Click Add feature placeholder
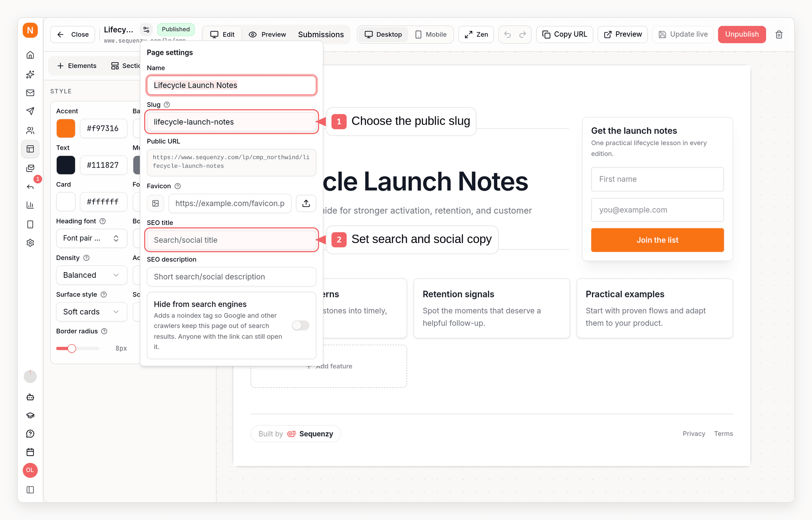 tap(329, 366)
